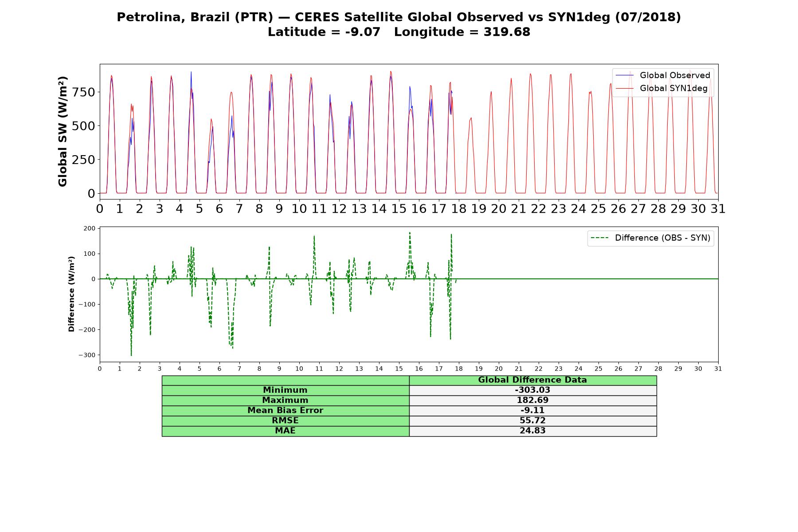Click the RMSE value 55.72 cell
Image resolution: width=798 pixels, height=532 pixels.
533,421
